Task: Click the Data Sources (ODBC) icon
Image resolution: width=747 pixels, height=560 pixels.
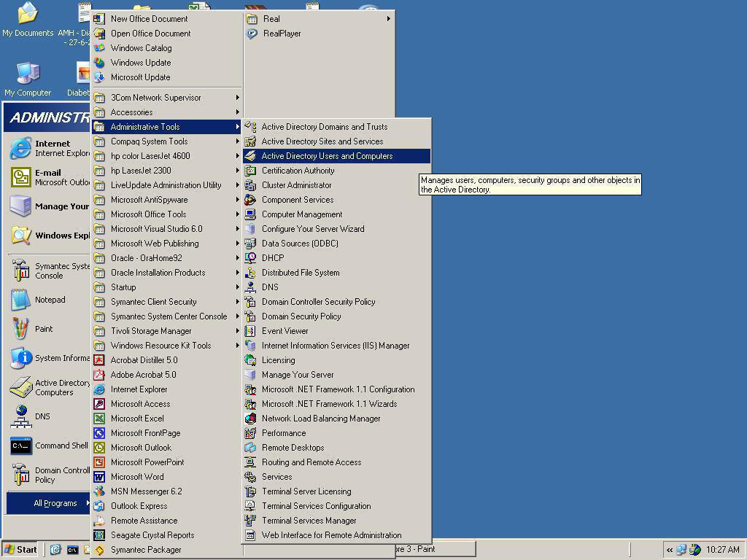Action: [x=250, y=244]
